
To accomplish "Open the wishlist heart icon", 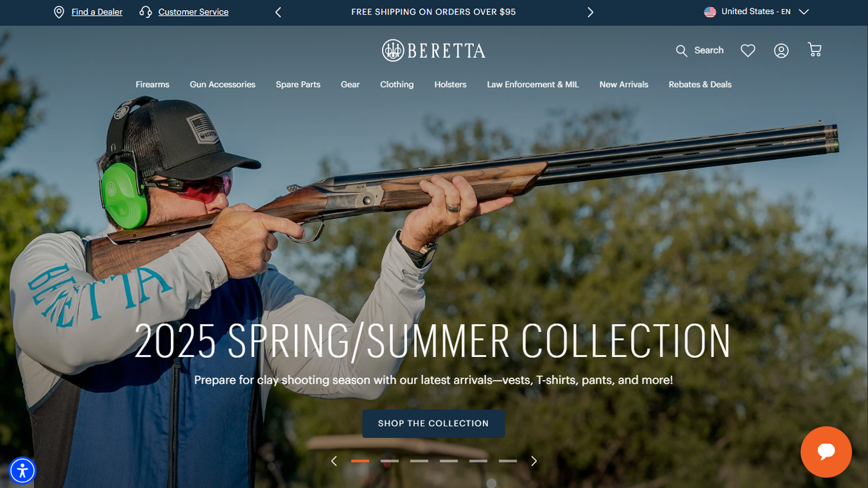I will coord(748,50).
